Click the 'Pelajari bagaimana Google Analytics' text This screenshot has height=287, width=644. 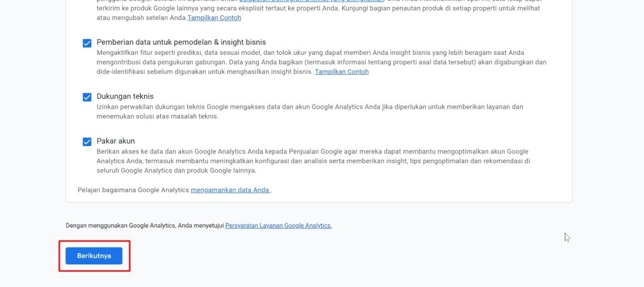click(x=133, y=189)
